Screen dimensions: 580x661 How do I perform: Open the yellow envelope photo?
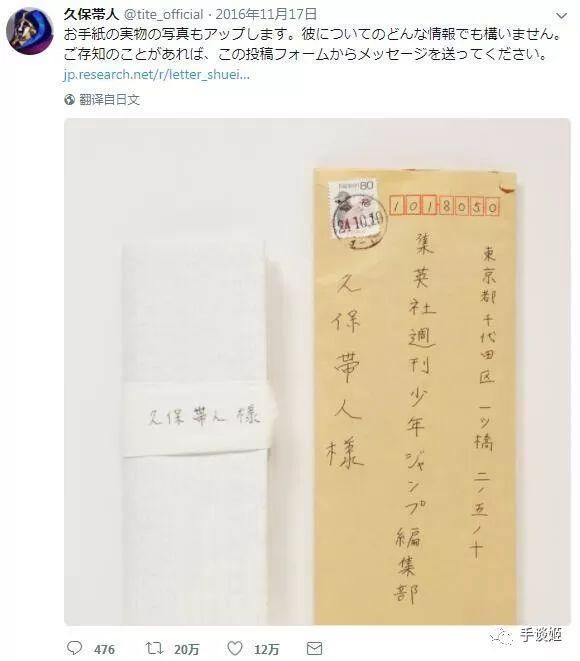[416, 396]
